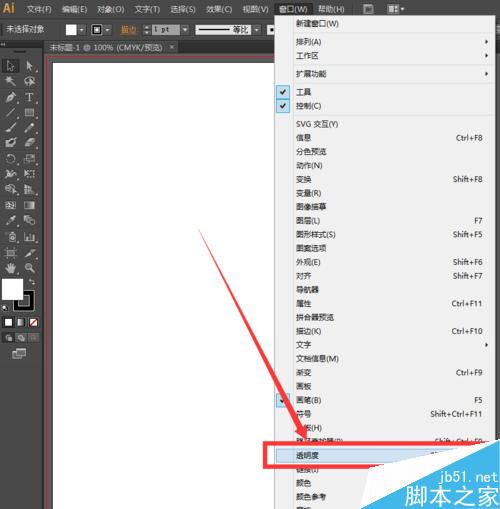The image size is (500, 509).
Task: Select the Width tool
Action: coord(10,174)
